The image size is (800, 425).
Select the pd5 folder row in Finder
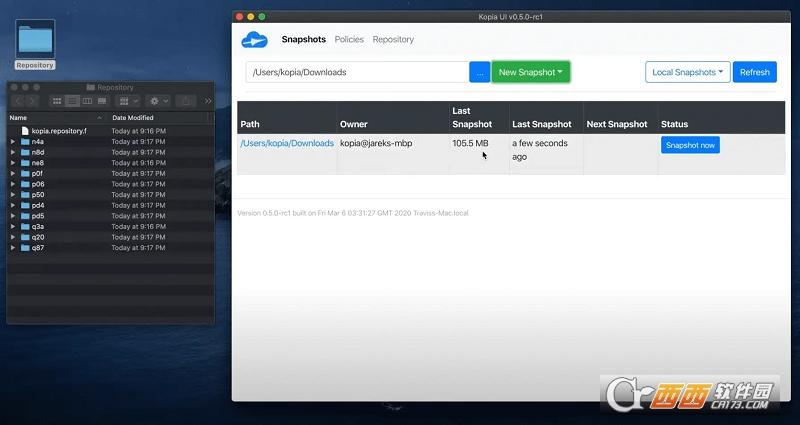(x=110, y=216)
